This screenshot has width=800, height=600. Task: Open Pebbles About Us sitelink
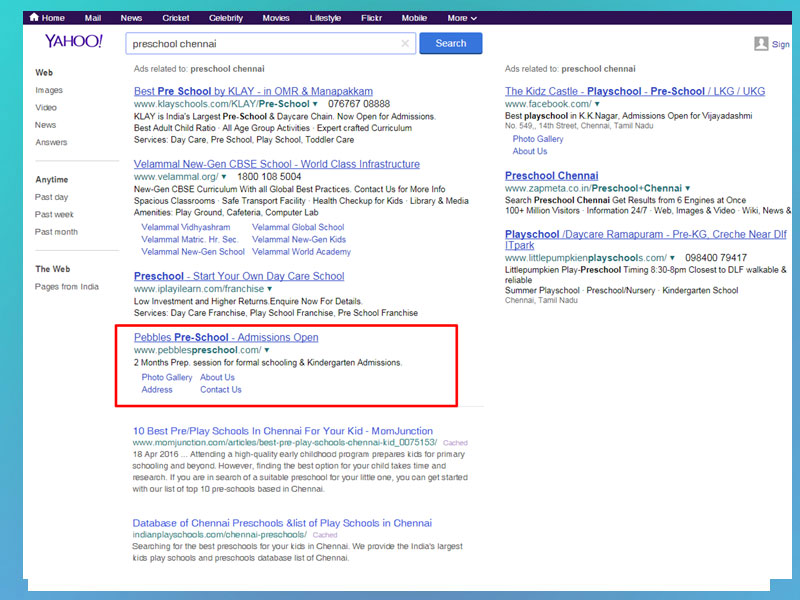pyautogui.click(x=217, y=378)
